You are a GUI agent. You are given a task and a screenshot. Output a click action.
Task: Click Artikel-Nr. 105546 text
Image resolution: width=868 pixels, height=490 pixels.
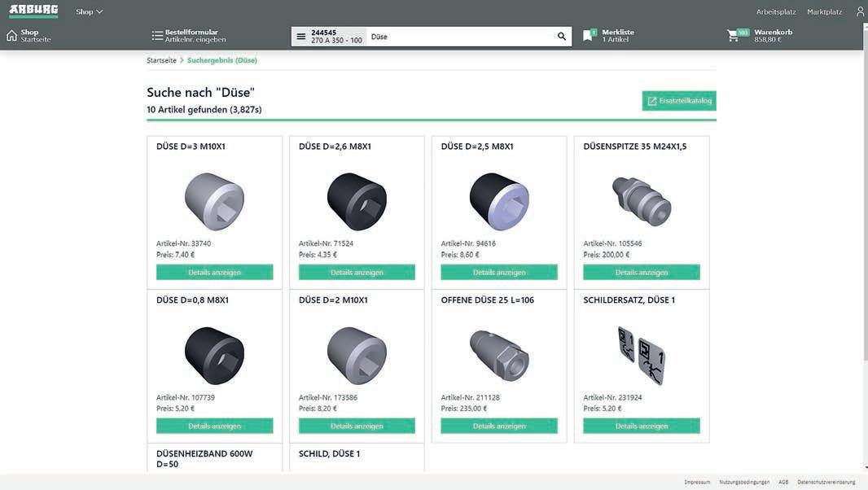click(x=612, y=243)
